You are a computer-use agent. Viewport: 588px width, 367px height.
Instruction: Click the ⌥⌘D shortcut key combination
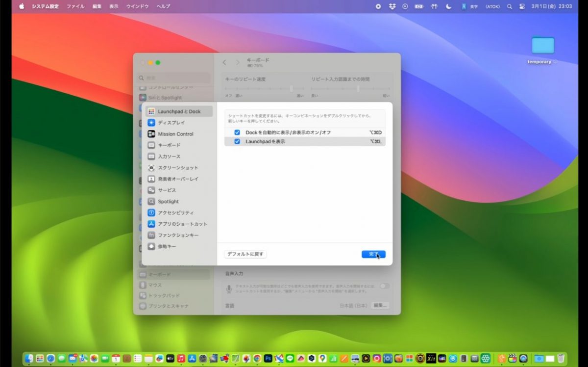376,132
